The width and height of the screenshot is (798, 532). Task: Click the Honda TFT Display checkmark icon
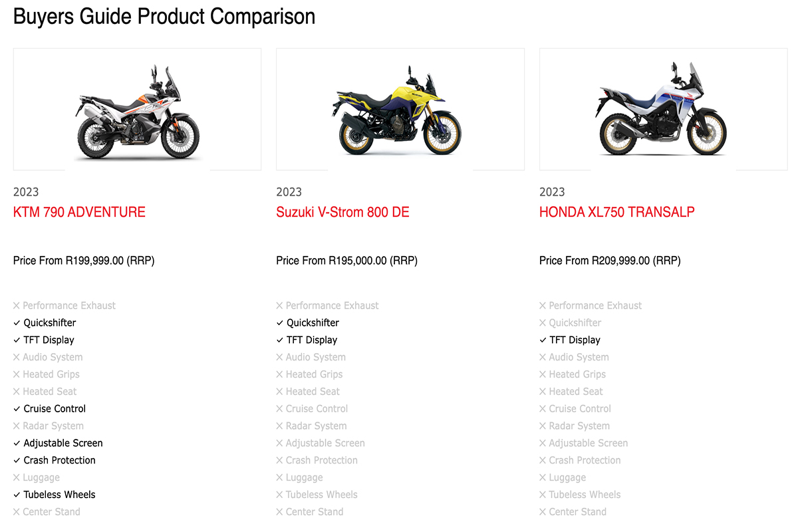tap(543, 340)
